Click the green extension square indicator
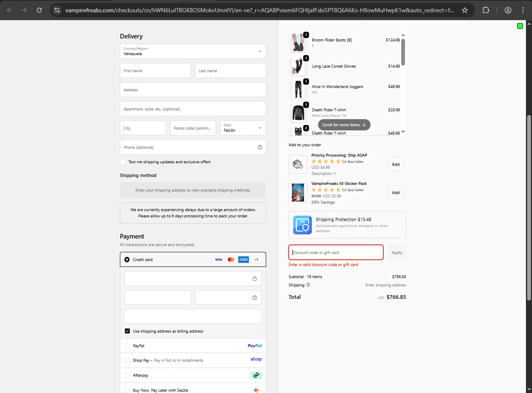This screenshot has height=393, width=532. [520, 26]
